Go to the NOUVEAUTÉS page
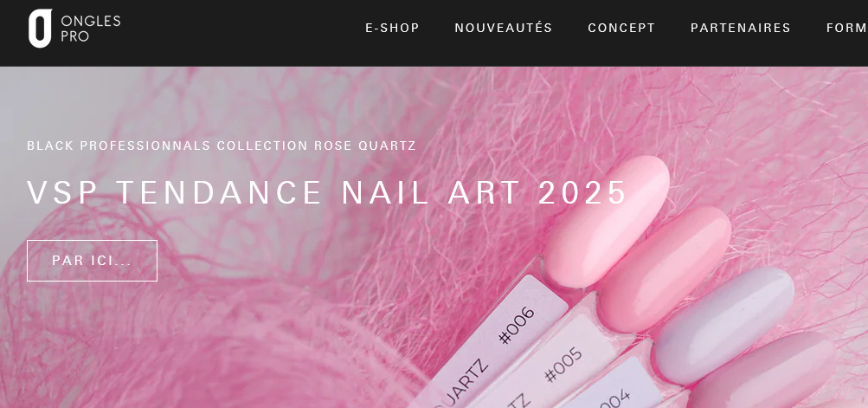Screen dimensions: 868x408 [503, 28]
